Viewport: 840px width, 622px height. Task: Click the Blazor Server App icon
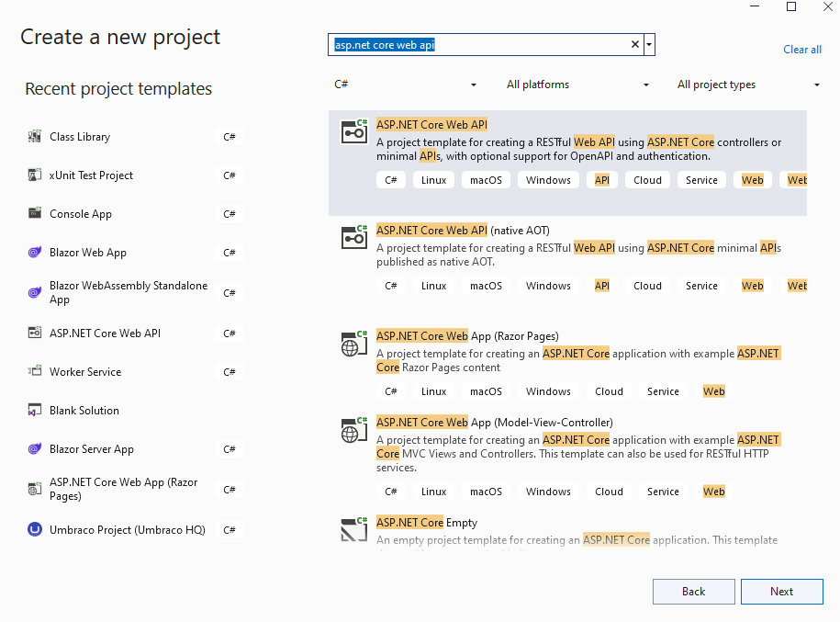pyautogui.click(x=35, y=448)
